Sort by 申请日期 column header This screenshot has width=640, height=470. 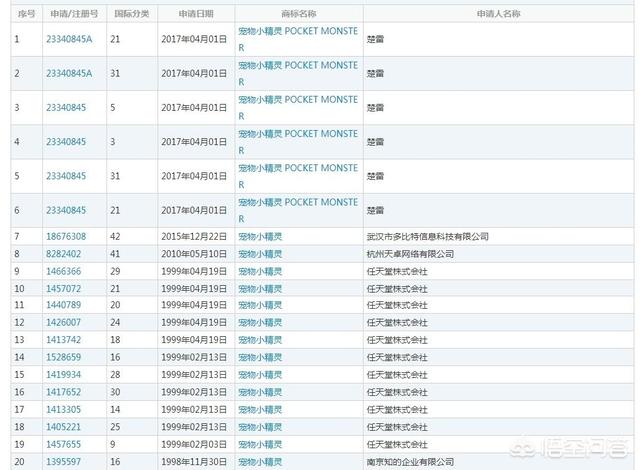[196, 14]
